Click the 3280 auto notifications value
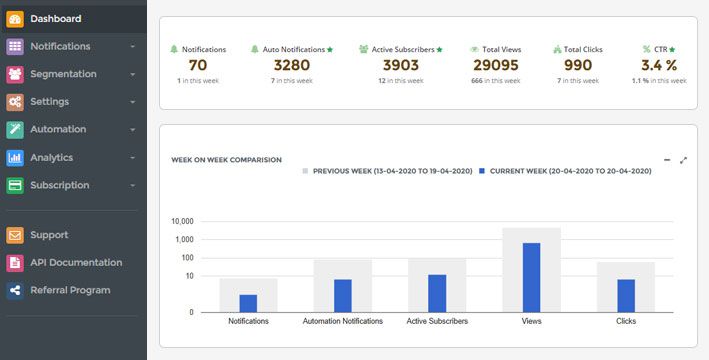The height and width of the screenshot is (360, 709). [292, 66]
